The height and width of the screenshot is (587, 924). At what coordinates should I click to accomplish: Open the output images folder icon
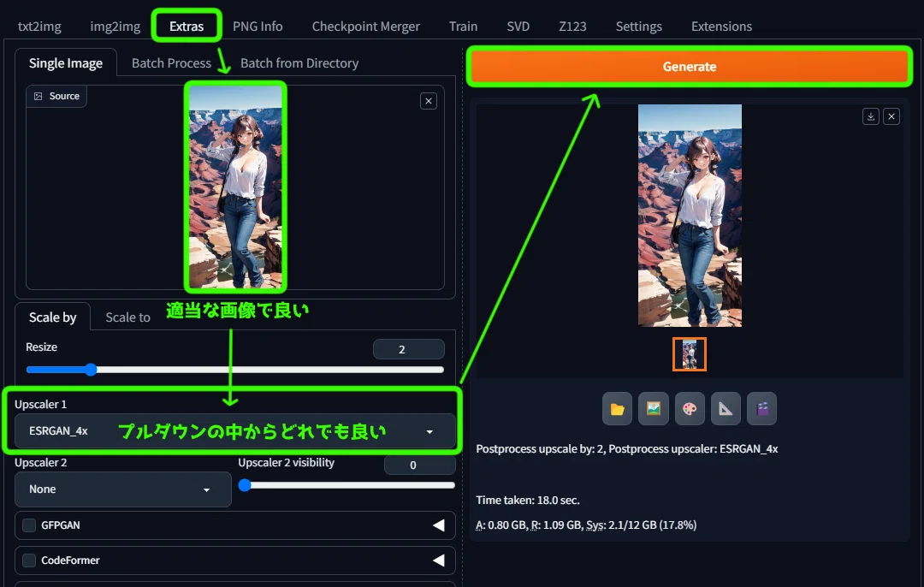click(x=617, y=408)
